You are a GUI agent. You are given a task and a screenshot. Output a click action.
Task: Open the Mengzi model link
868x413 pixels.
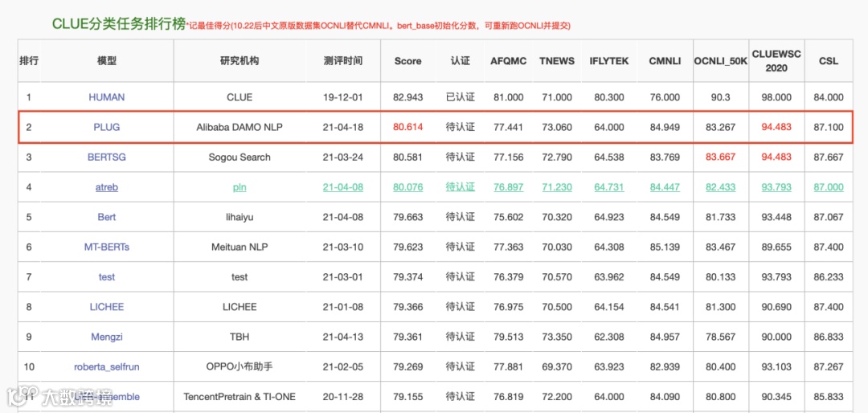(x=106, y=337)
